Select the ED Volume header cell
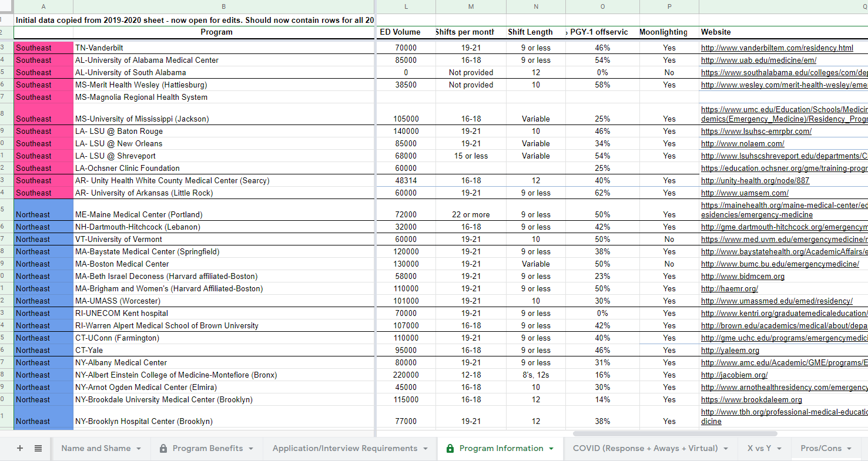This screenshot has width=868, height=461. 406,32
